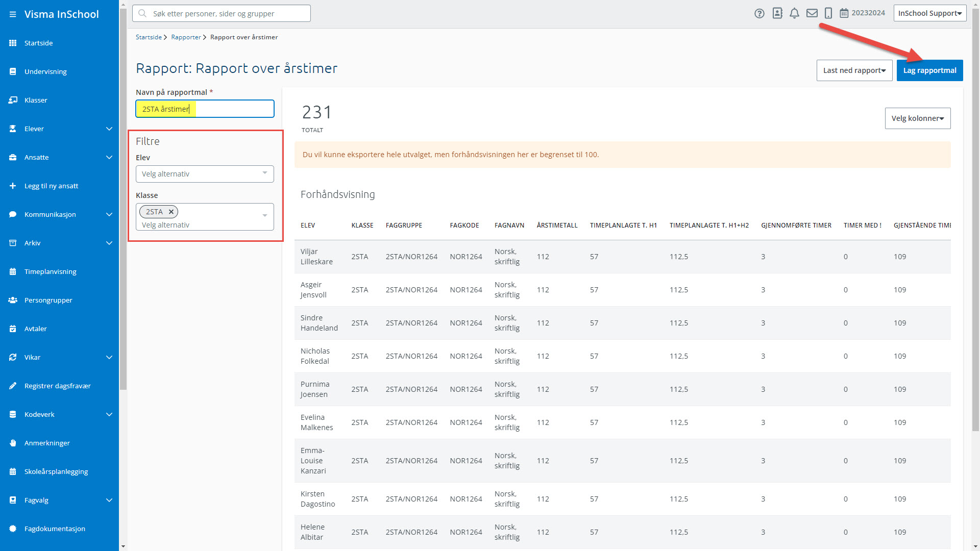Screen dimensions: 980x551
Task: Open Undervisning from the sidebar
Action: pos(45,71)
